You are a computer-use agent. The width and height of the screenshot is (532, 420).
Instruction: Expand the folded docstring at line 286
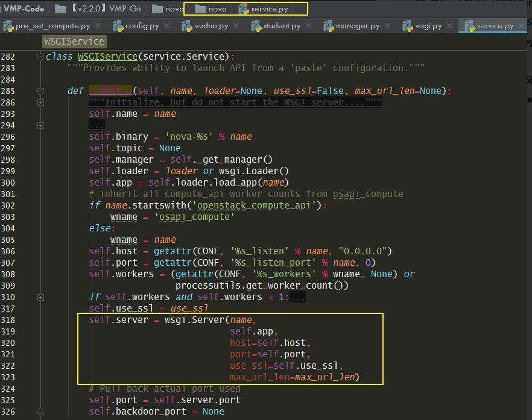click(x=40, y=102)
